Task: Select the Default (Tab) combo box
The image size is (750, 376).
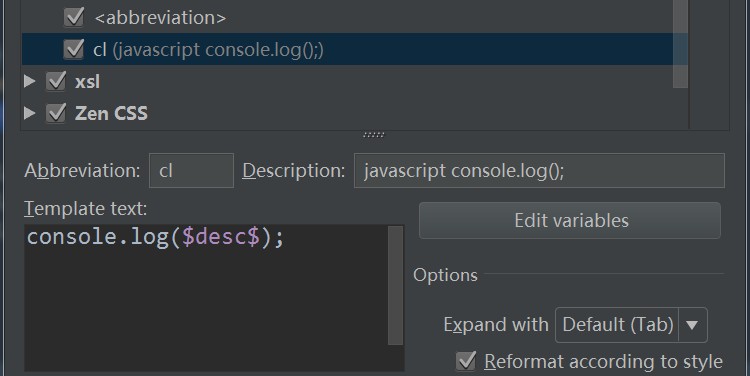Action: coord(631,325)
